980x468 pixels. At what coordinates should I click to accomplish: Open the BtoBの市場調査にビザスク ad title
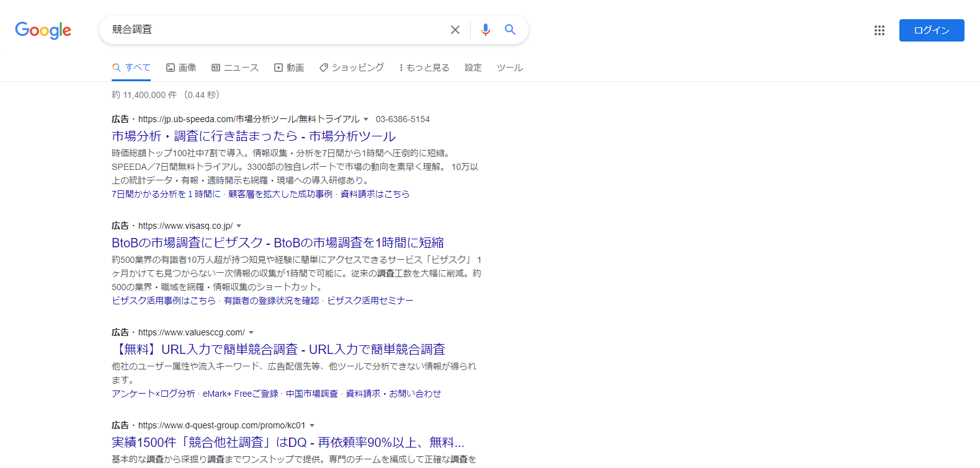tap(278, 242)
